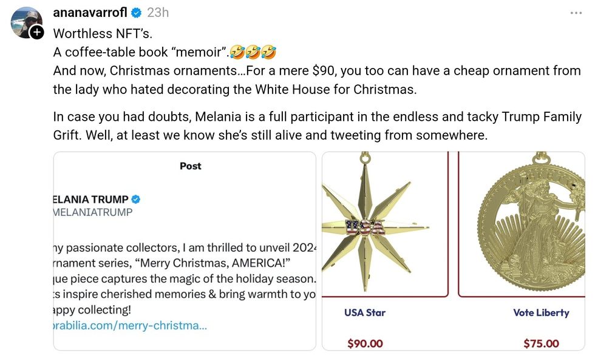Click the follow plus icon on avatar
The width and height of the screenshot is (595, 364).
pos(37,32)
